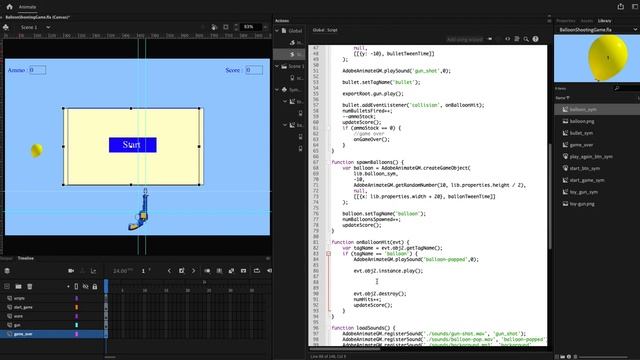Image resolution: width=640 pixels, height=360 pixels.
Task: Click the Score text field on stage
Action: point(254,70)
